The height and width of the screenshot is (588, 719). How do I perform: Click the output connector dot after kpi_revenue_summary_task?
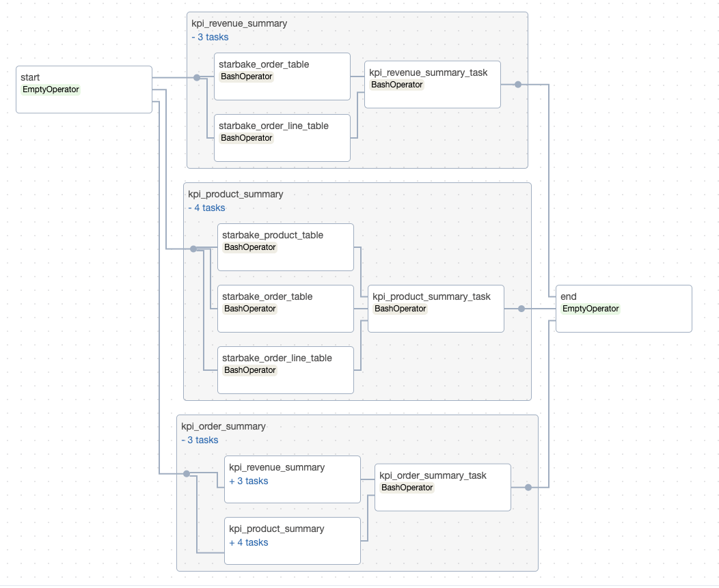(518, 85)
